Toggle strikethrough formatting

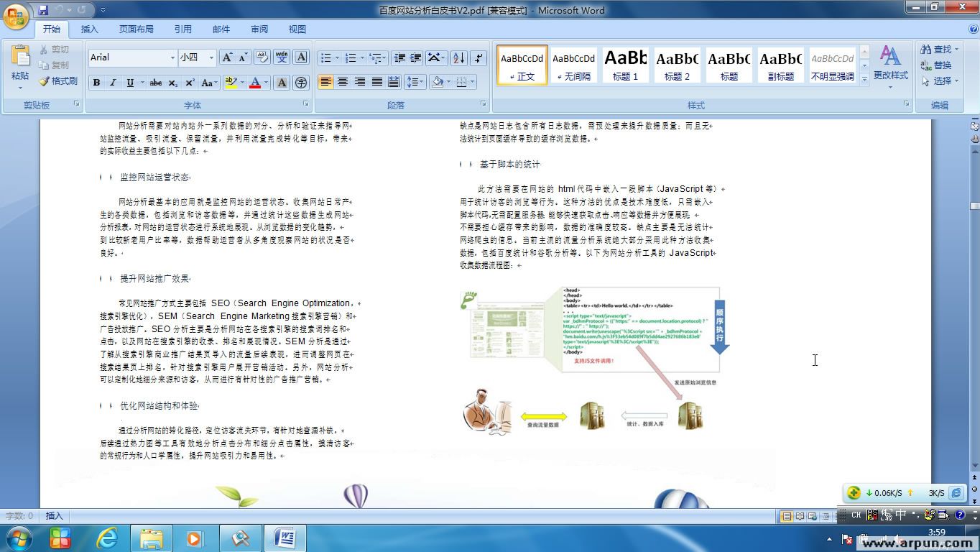pos(155,83)
